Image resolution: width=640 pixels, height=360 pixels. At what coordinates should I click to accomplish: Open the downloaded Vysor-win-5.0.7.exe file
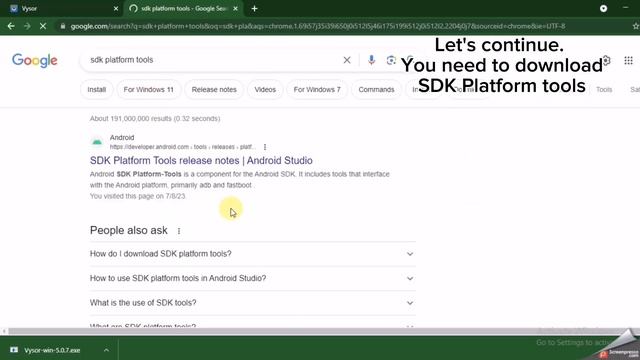coord(52,350)
